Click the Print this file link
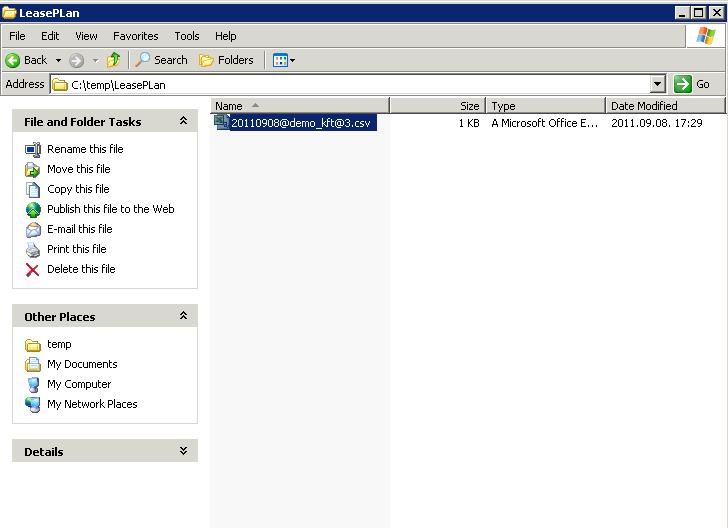This screenshot has height=528, width=728. pyautogui.click(x=77, y=249)
